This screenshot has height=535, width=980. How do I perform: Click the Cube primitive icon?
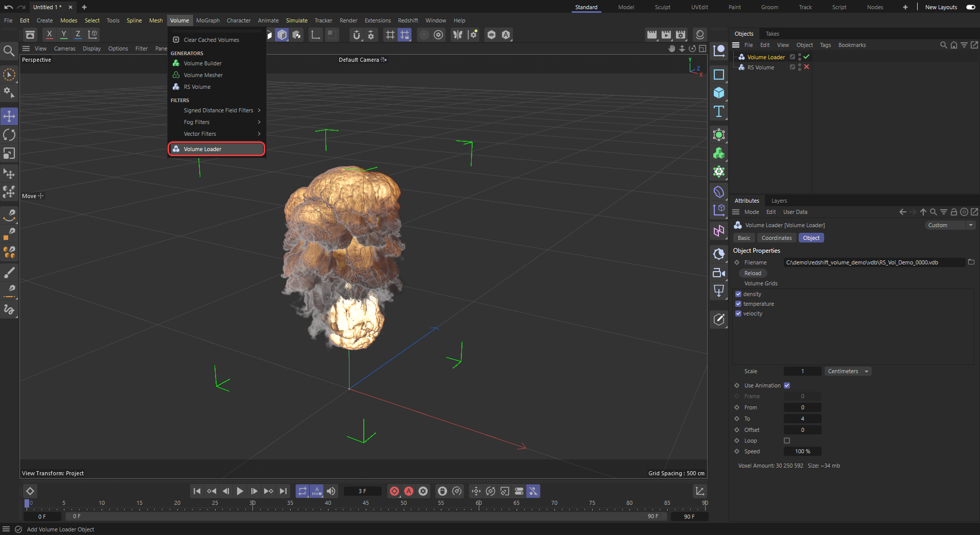719,93
